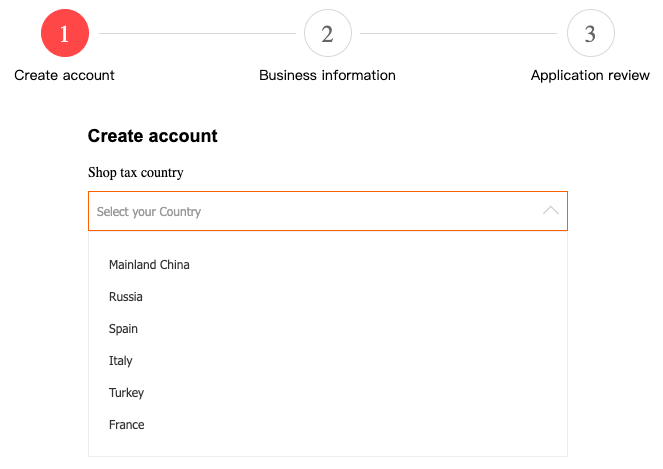
Task: Go to the Business information step label
Action: coord(327,75)
